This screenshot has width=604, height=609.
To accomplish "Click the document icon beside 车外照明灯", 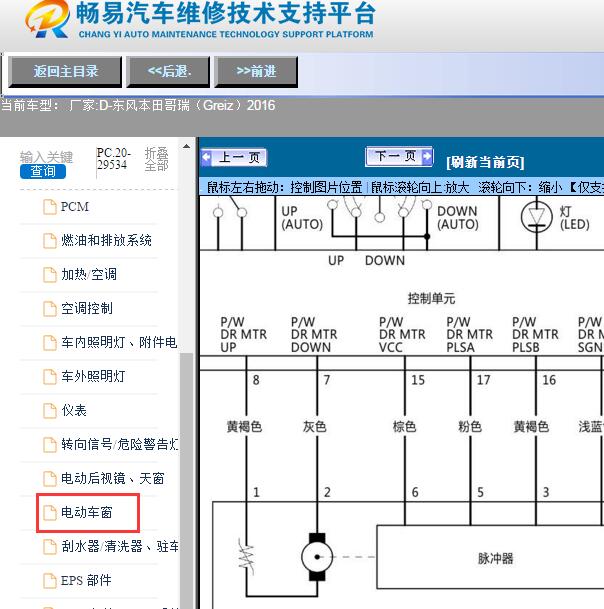I will click(x=50, y=376).
